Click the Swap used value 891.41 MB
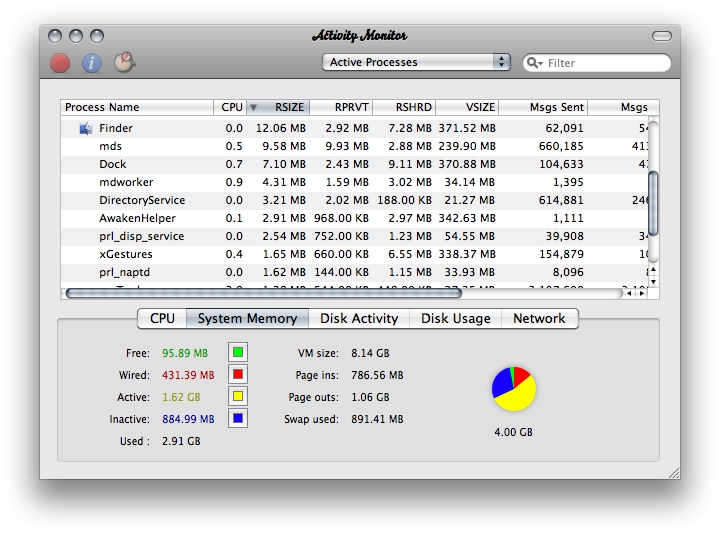Screen dimensions: 720x534 pos(377,419)
